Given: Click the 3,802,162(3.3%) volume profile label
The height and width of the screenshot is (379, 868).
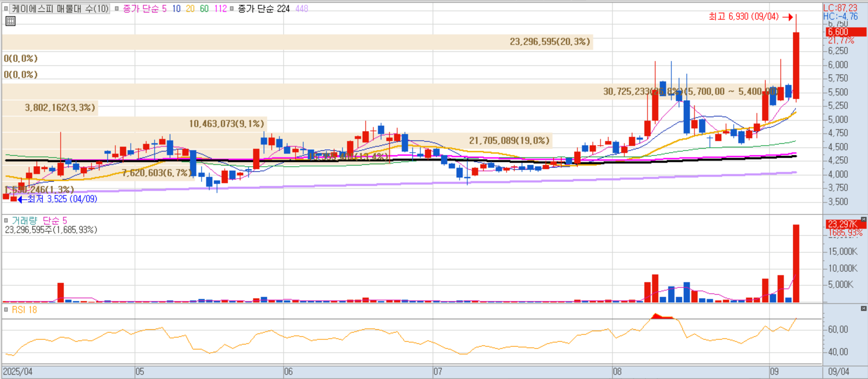Looking at the screenshot, I should [60, 108].
